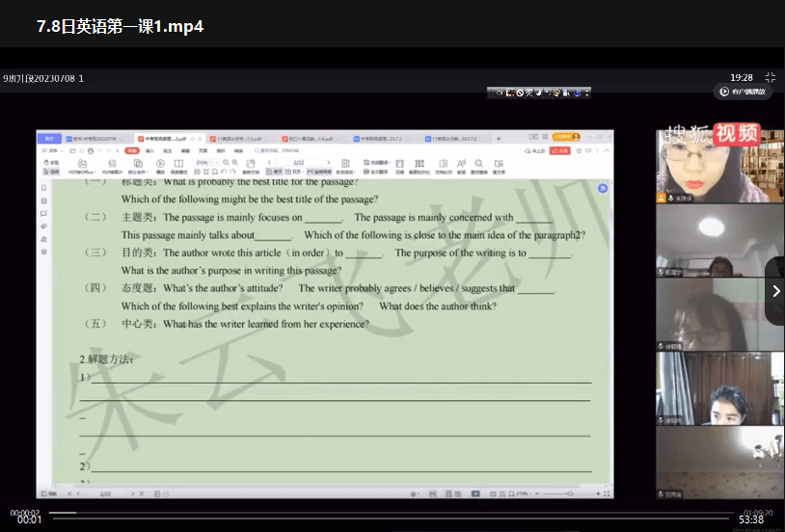785x532 pixels.
Task: Click the 压缩 compress icon
Action: (399, 167)
